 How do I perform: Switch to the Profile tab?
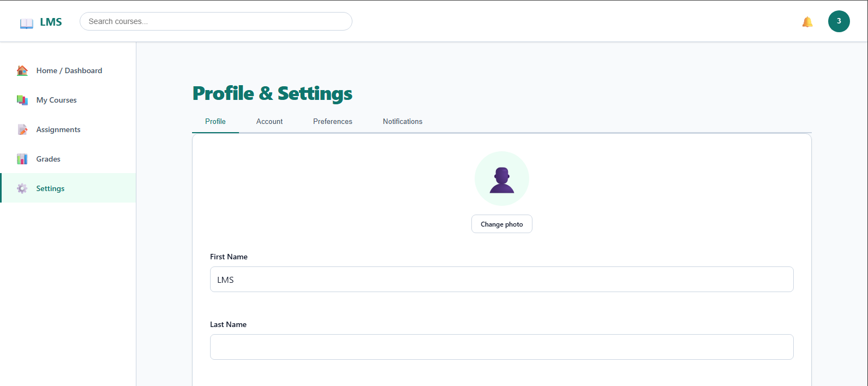click(x=215, y=121)
